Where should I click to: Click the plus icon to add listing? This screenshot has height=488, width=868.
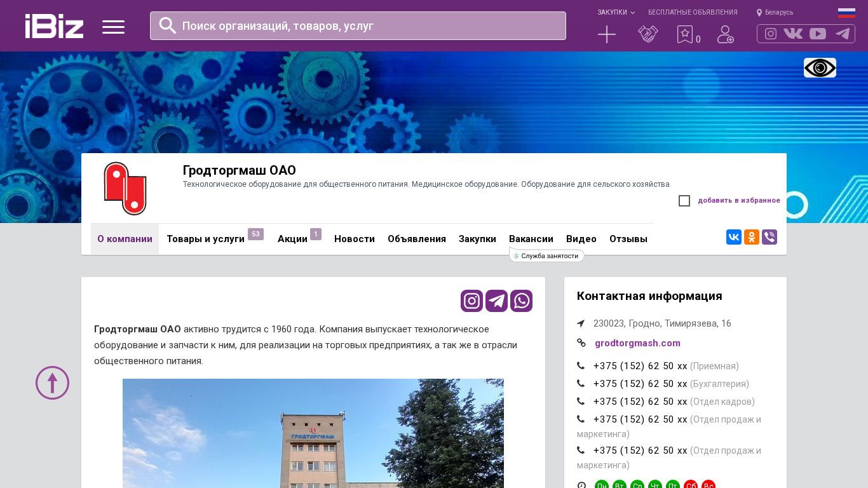pyautogui.click(x=607, y=34)
